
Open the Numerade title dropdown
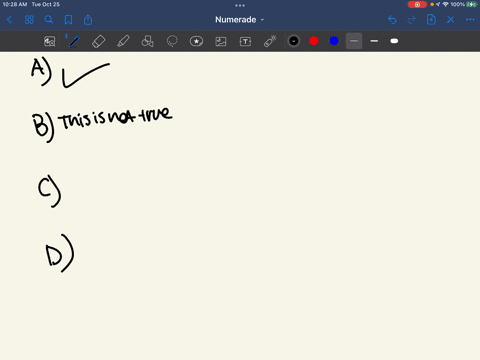[239, 20]
